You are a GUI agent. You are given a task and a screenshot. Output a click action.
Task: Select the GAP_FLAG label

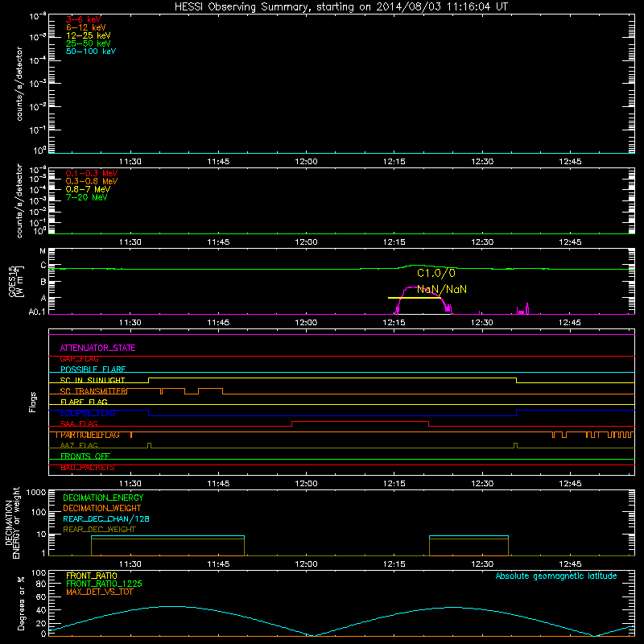point(79,358)
